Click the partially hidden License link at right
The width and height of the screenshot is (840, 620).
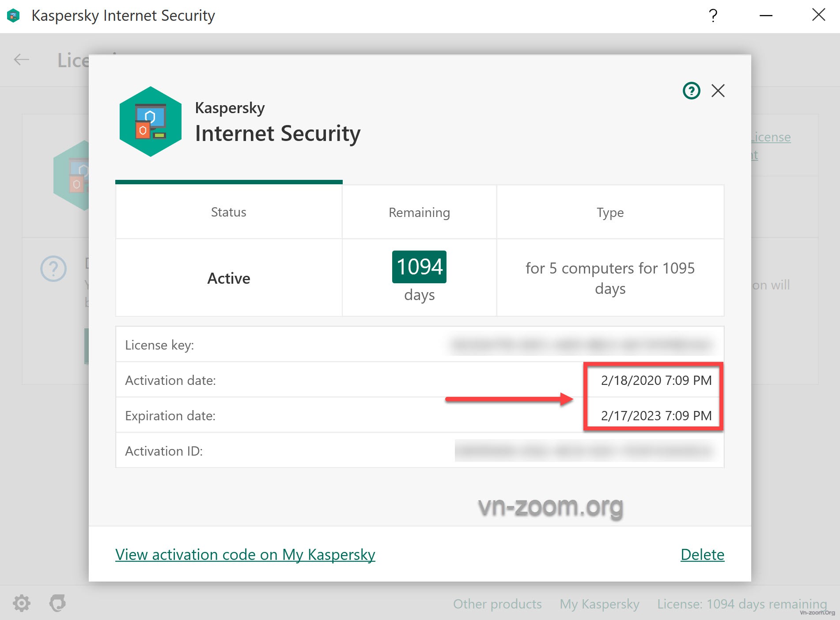[x=771, y=137]
